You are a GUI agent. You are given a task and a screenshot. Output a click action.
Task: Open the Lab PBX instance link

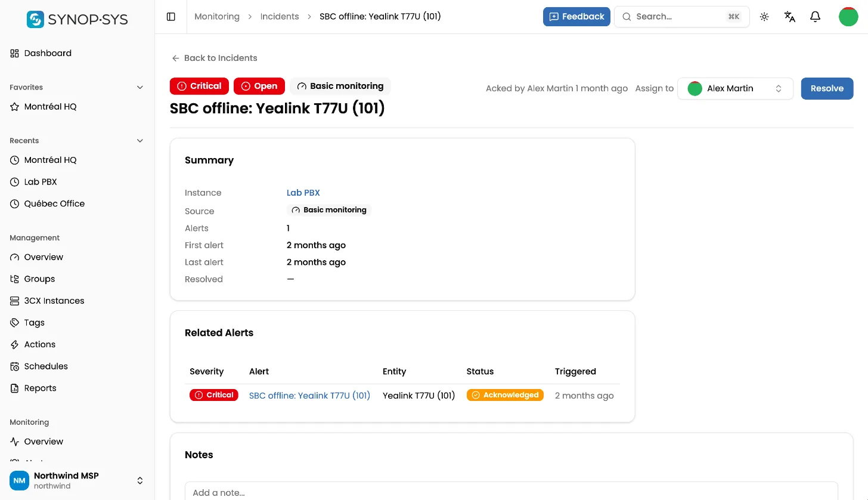point(303,193)
